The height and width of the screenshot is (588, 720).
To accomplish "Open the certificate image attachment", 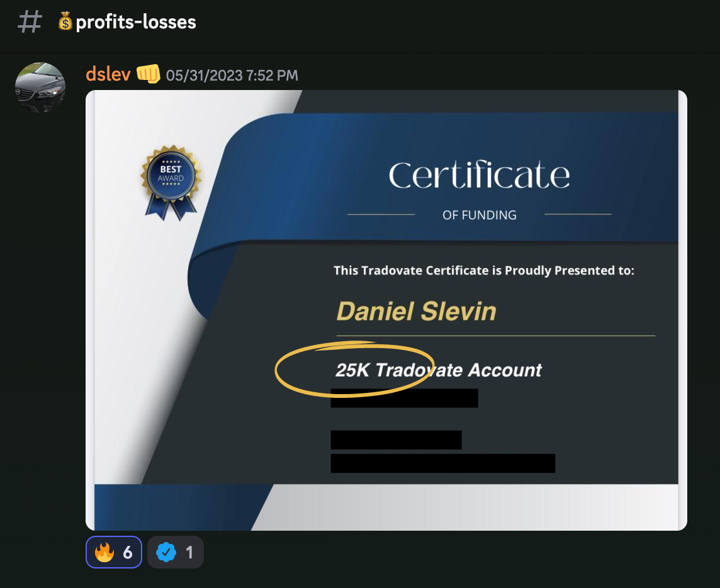I will [386, 310].
